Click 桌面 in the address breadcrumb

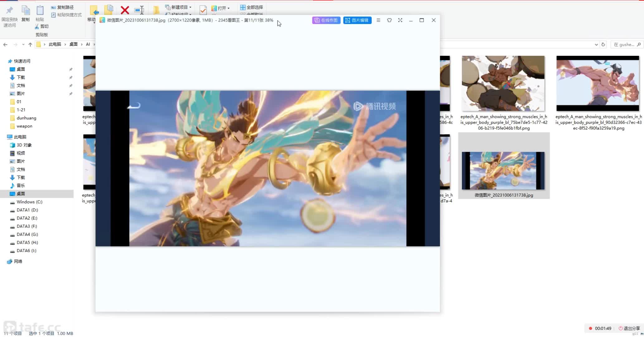click(74, 44)
